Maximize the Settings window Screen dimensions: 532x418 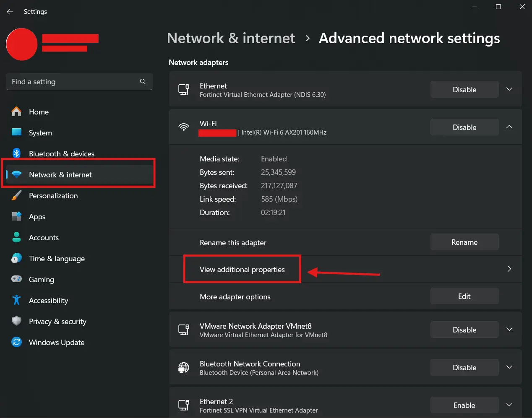click(498, 7)
